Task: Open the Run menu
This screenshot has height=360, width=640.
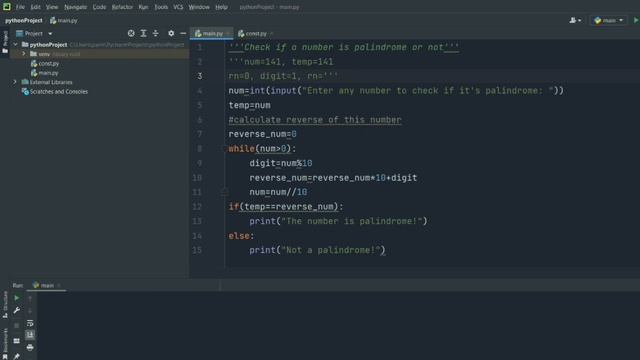Action: 143,7
